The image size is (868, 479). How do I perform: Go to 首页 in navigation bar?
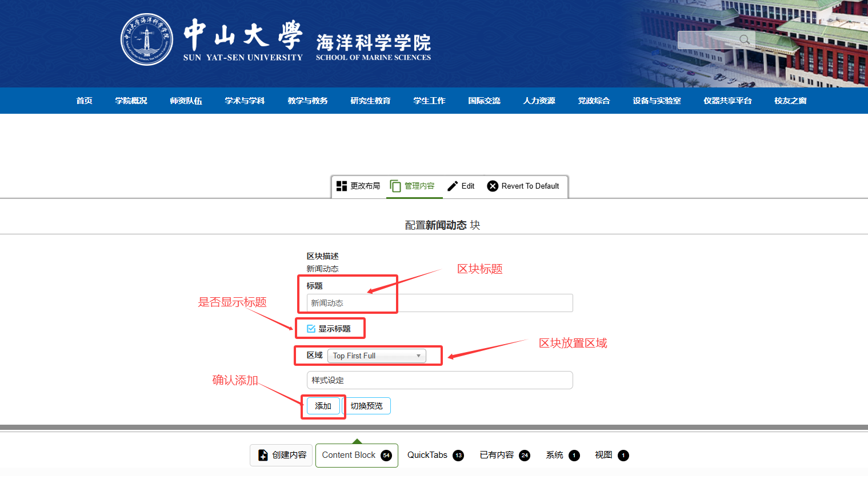(x=84, y=101)
